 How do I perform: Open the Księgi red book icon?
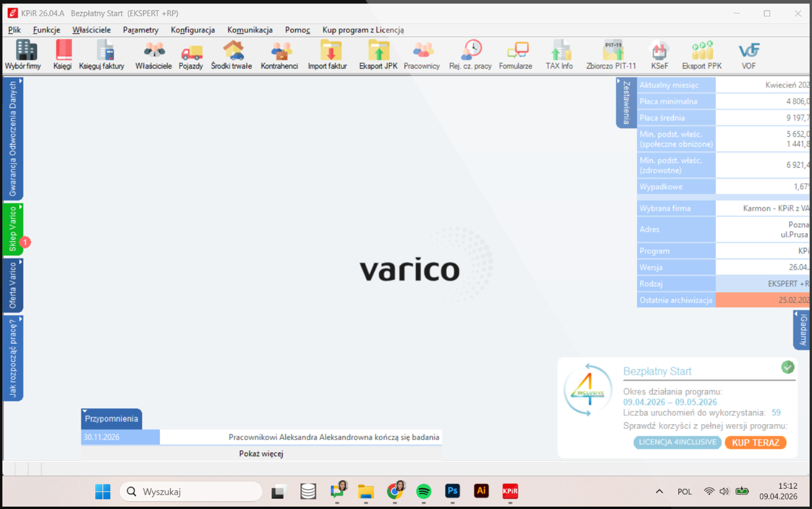click(x=62, y=55)
